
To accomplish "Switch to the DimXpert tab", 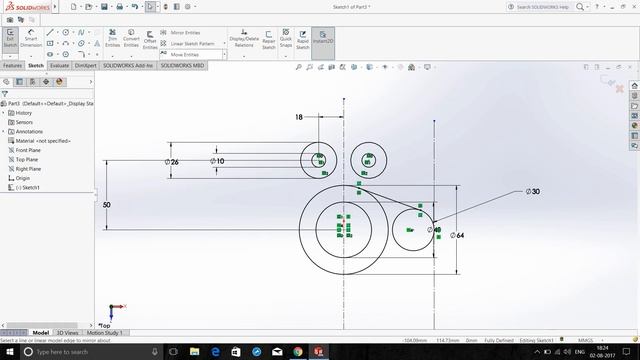I will [x=86, y=65].
